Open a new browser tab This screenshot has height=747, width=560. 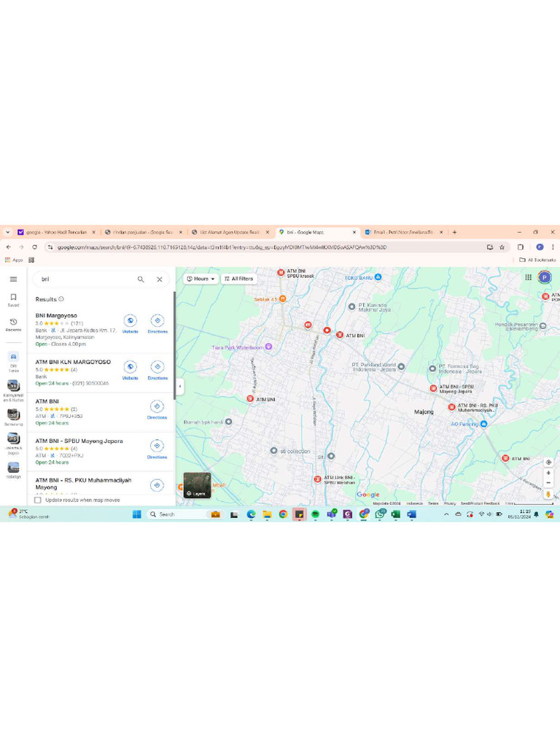click(x=454, y=232)
